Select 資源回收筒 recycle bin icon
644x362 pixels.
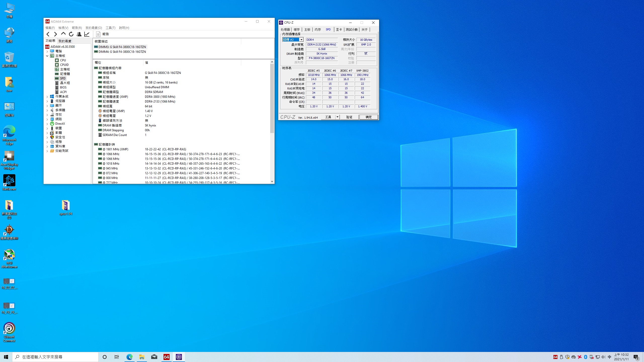(x=9, y=60)
